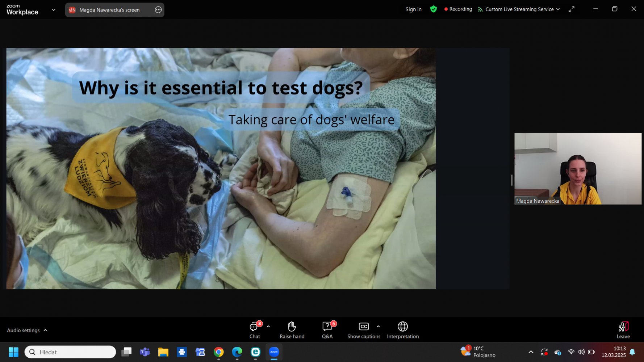Toggle Show captions on
This screenshot has width=644, height=362.
(x=364, y=330)
